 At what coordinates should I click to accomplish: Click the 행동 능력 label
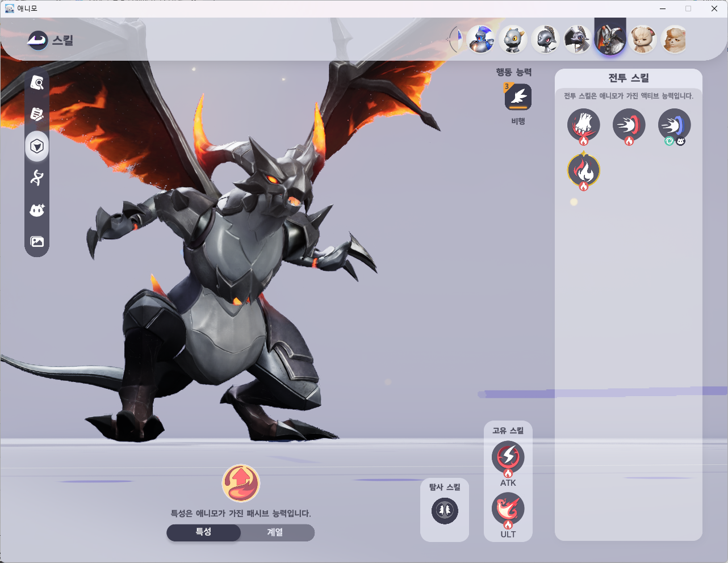coord(514,72)
